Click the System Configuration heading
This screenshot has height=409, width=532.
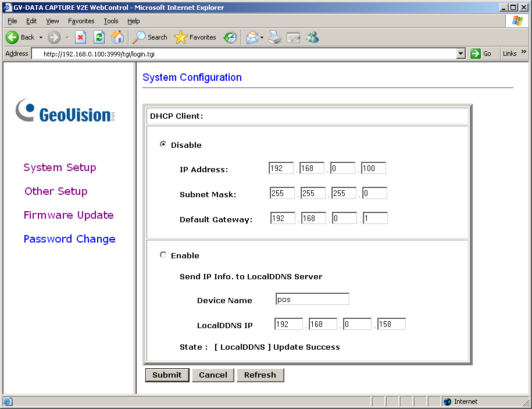coord(192,77)
